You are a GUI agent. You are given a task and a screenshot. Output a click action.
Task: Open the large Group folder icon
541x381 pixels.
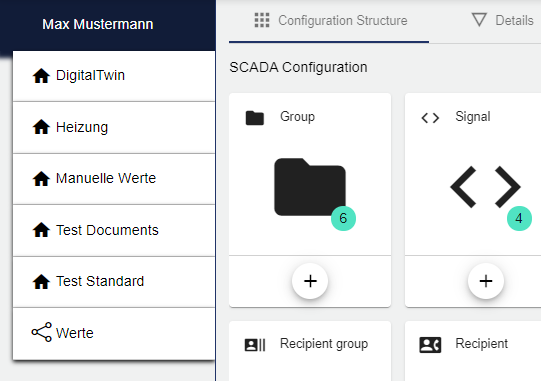(x=310, y=187)
